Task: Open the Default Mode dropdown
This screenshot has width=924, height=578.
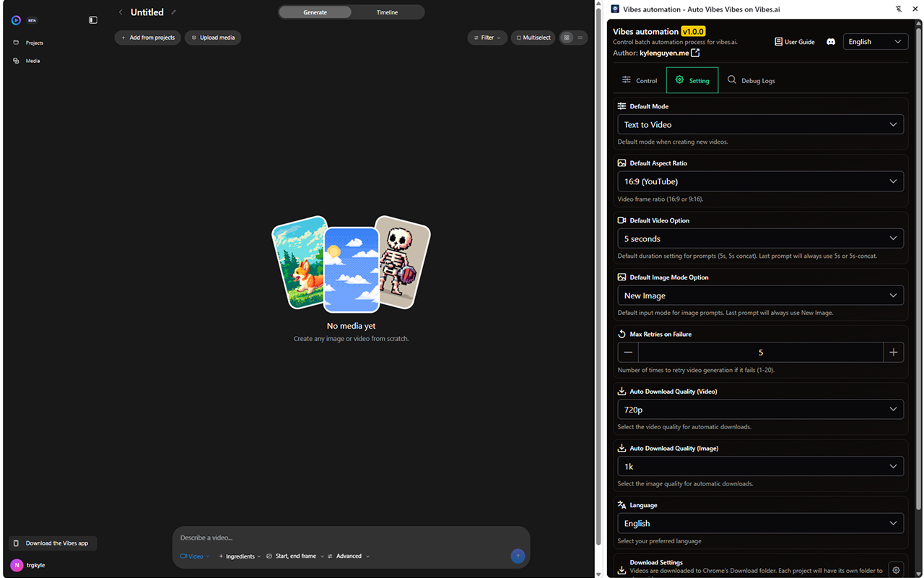Action: (x=761, y=124)
